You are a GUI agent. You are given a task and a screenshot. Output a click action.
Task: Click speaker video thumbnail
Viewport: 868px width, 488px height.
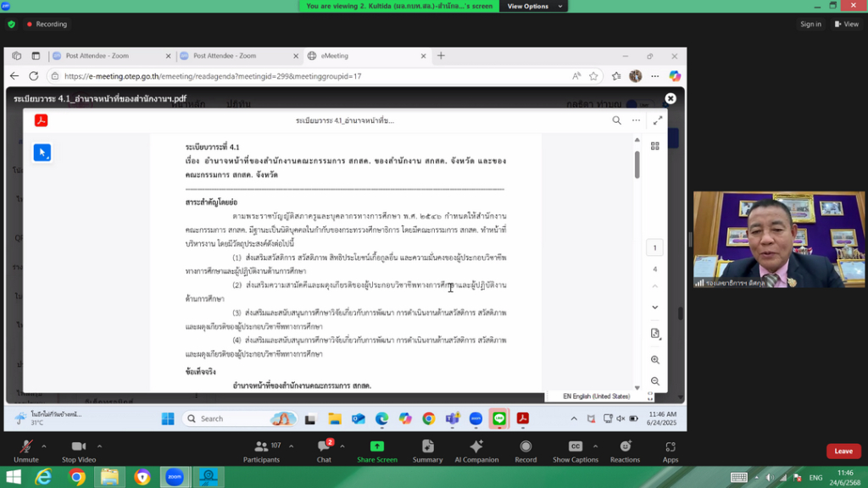pos(778,240)
